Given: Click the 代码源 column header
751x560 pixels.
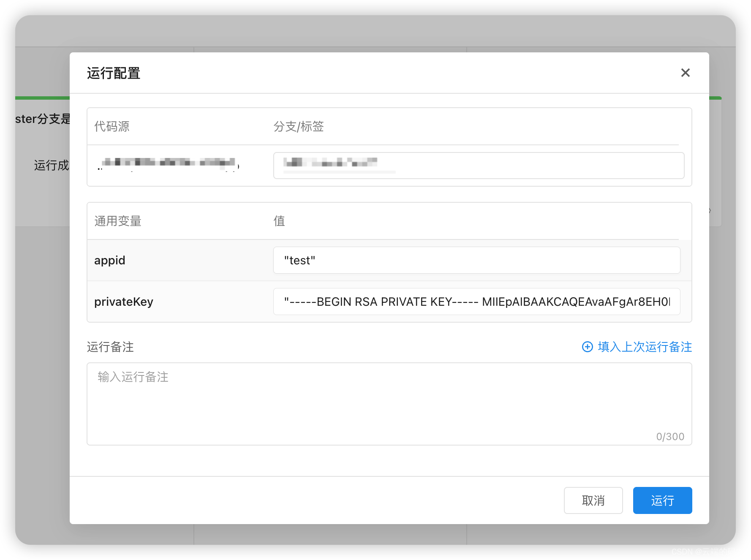Looking at the screenshot, I should pyautogui.click(x=112, y=126).
